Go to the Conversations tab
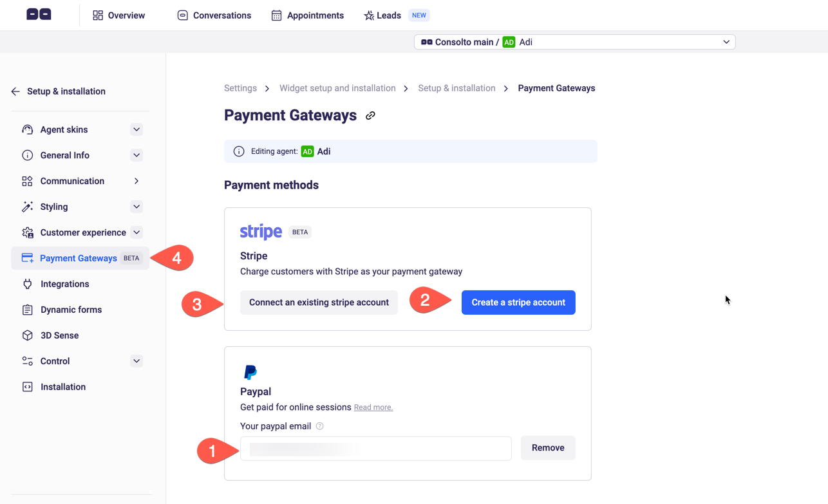This screenshot has height=504, width=828. [x=214, y=15]
